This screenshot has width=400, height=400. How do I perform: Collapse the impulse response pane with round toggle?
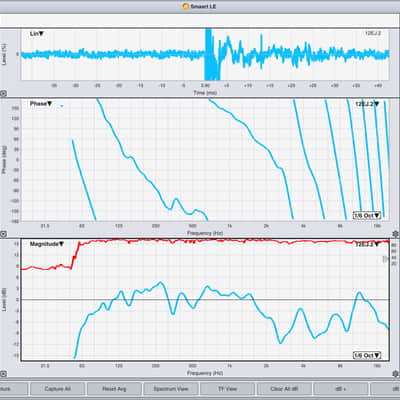pos(3,94)
